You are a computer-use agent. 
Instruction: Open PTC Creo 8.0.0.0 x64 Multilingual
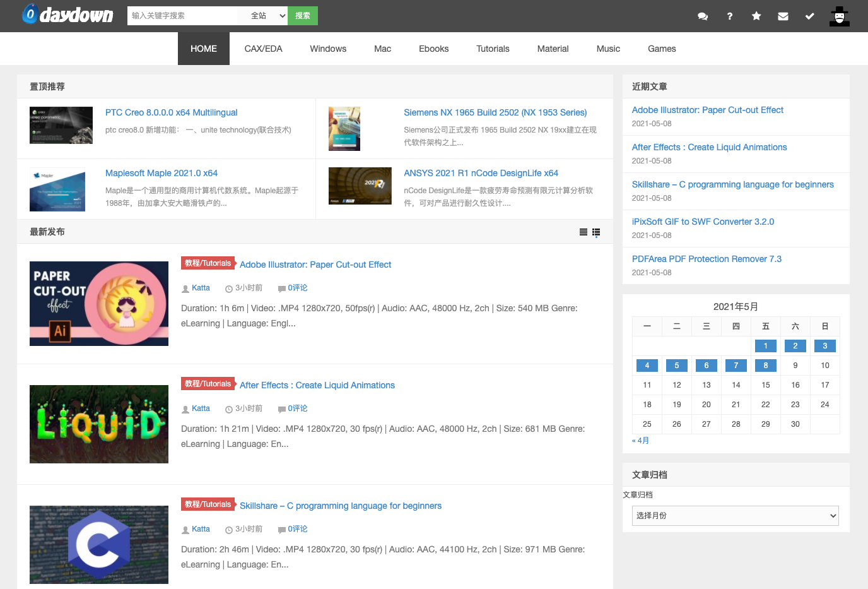(172, 112)
